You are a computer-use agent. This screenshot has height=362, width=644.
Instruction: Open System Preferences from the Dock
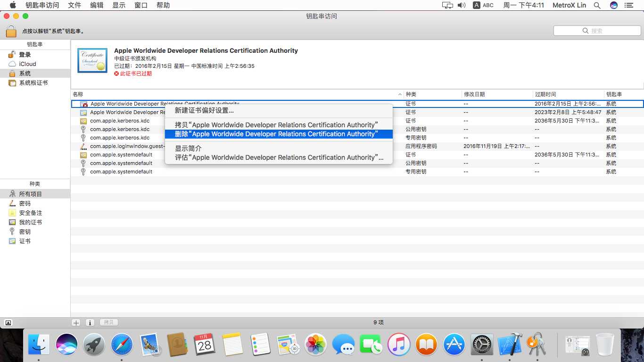pyautogui.click(x=482, y=345)
